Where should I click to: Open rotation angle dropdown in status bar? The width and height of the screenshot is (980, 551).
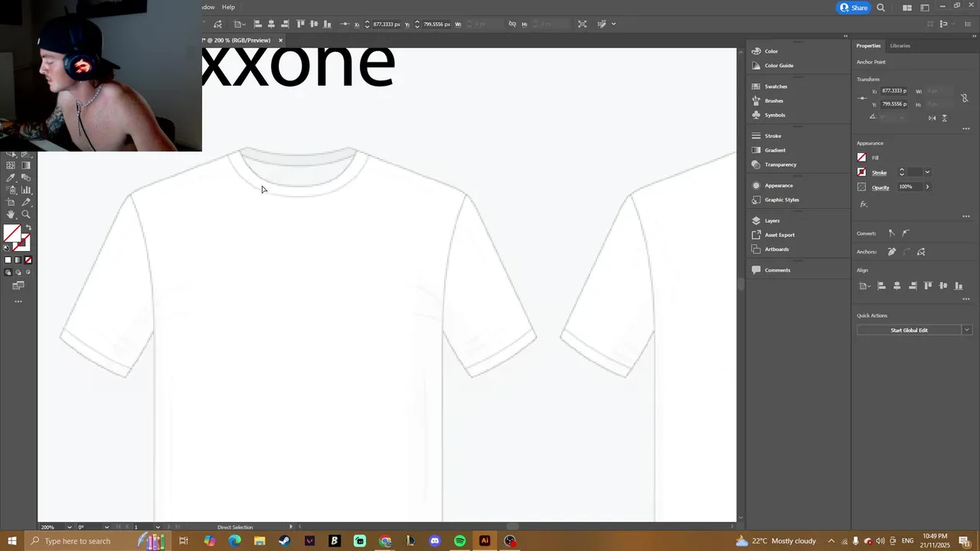point(106,527)
